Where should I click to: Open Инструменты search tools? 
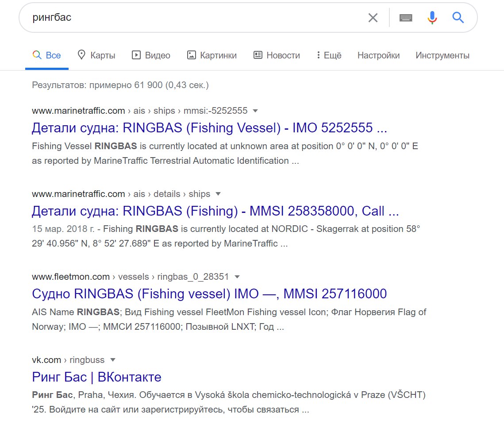pos(442,55)
